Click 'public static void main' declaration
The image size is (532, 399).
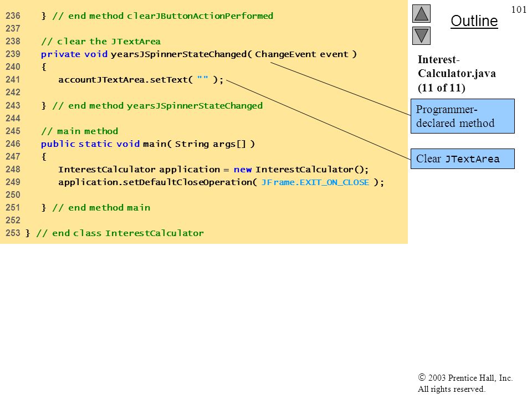click(x=147, y=144)
